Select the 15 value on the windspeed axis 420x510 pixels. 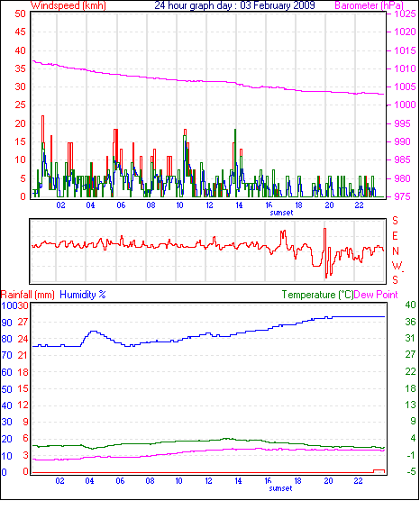pyautogui.click(x=20, y=141)
